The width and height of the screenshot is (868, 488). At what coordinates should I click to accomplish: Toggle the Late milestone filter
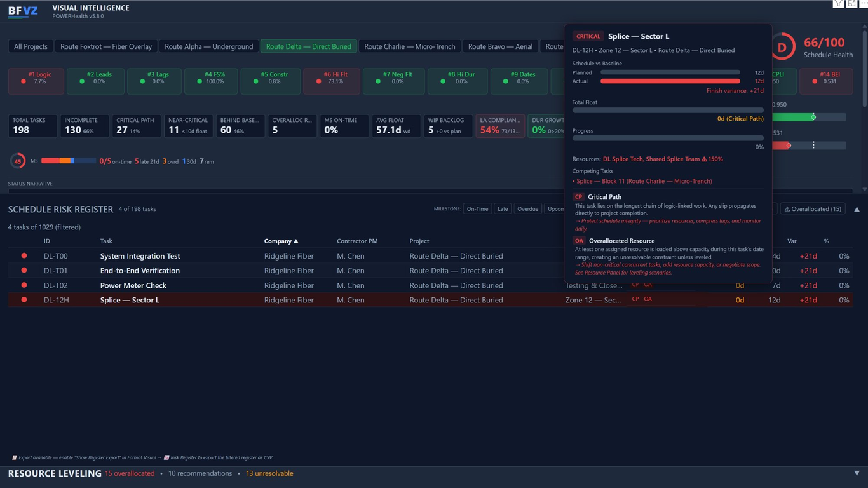click(503, 209)
